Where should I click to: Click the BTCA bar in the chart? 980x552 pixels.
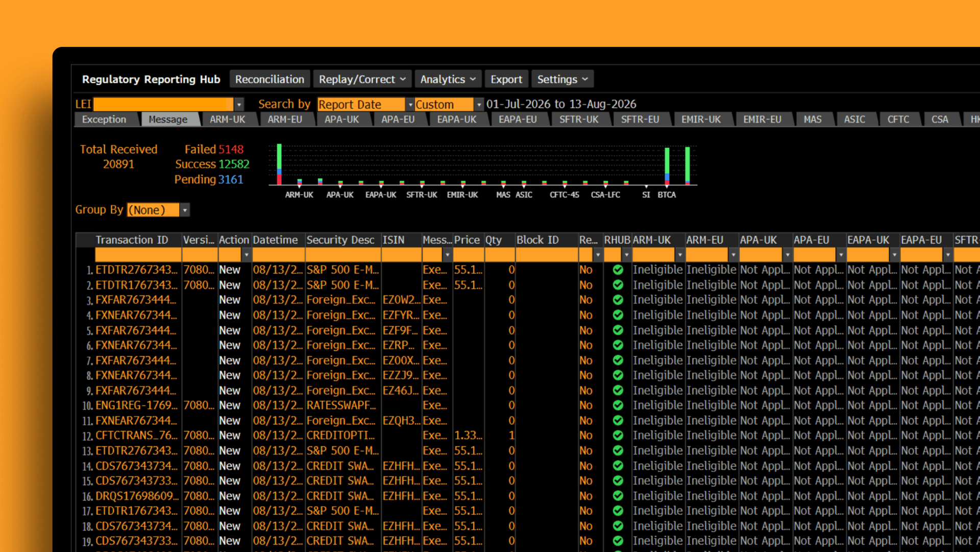click(x=667, y=166)
